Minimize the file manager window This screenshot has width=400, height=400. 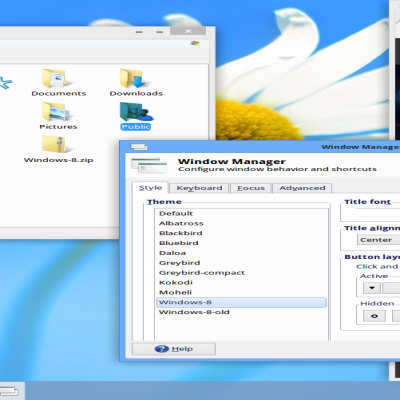click(x=139, y=32)
